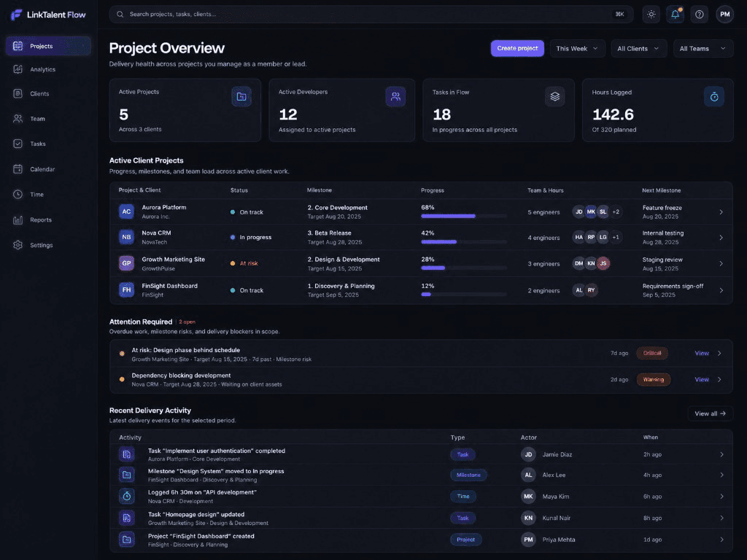Click milestone icon for 'Design System' activity
The height and width of the screenshot is (560, 747).
click(x=127, y=475)
